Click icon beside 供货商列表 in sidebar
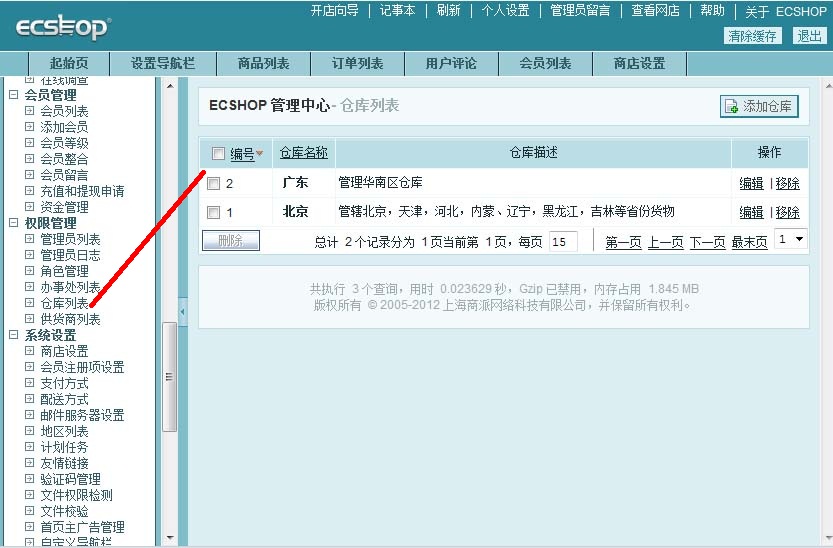Image resolution: width=833 pixels, height=548 pixels. [30, 319]
